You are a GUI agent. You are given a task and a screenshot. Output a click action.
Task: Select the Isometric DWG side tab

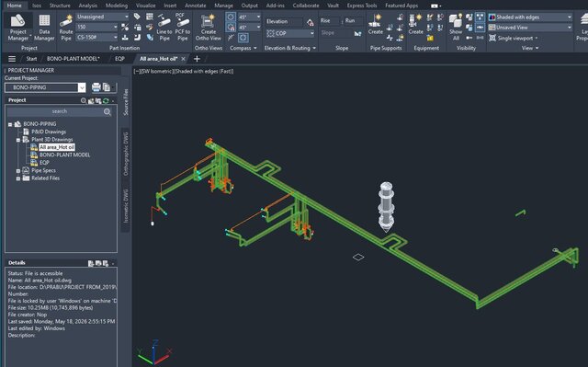click(126, 206)
